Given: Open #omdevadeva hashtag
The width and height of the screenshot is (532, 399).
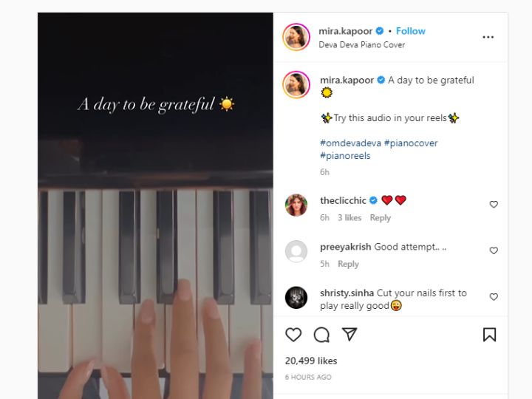Looking at the screenshot, I should pos(350,143).
